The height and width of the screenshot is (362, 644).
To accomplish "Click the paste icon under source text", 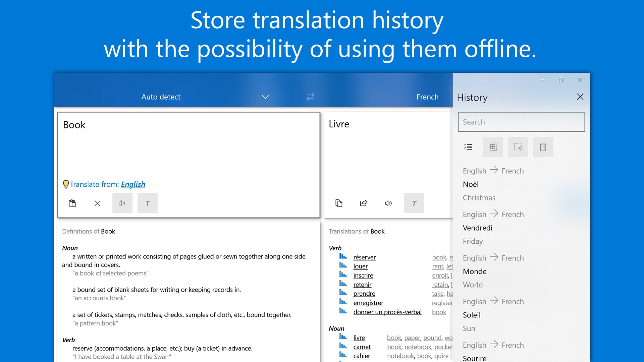I will click(x=72, y=203).
